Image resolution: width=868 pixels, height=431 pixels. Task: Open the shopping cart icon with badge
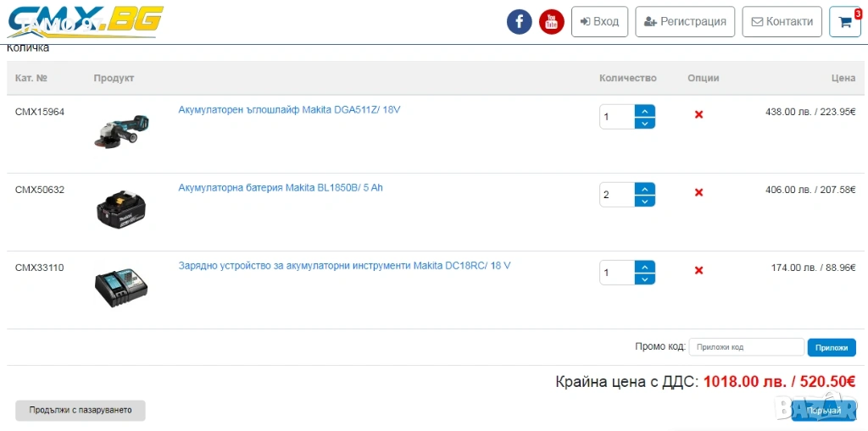coord(845,21)
